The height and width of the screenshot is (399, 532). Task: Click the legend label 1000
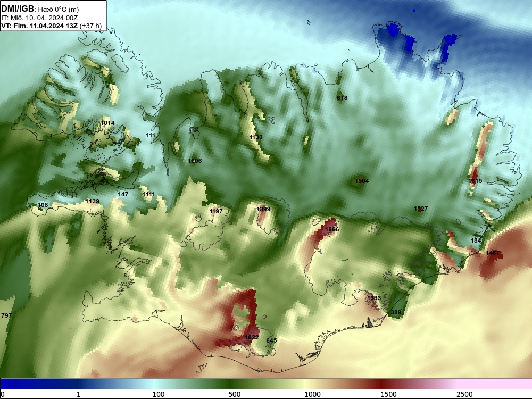pyautogui.click(x=312, y=394)
